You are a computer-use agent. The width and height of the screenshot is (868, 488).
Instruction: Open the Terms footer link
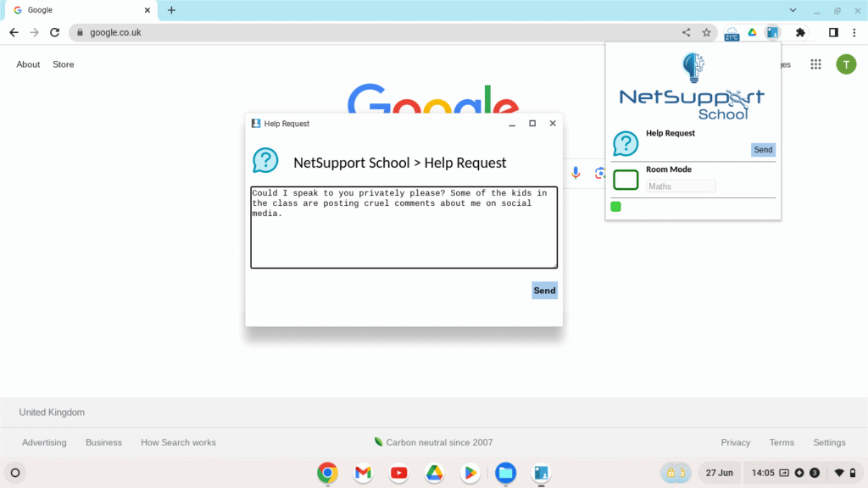click(x=781, y=442)
